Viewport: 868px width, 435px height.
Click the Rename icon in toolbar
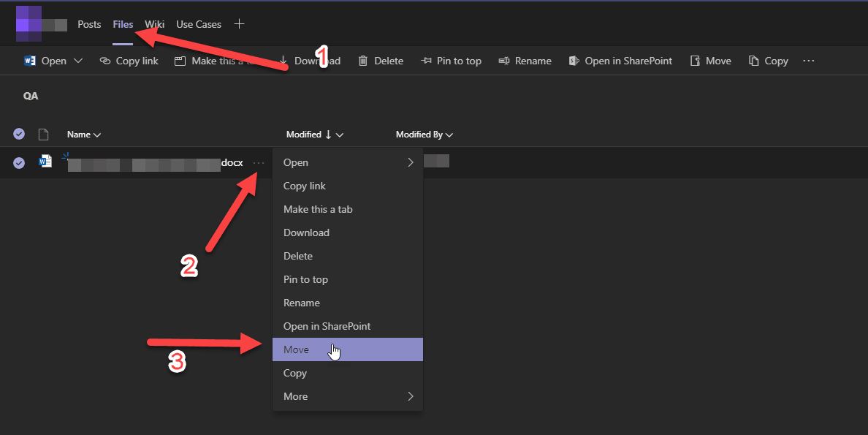click(503, 61)
